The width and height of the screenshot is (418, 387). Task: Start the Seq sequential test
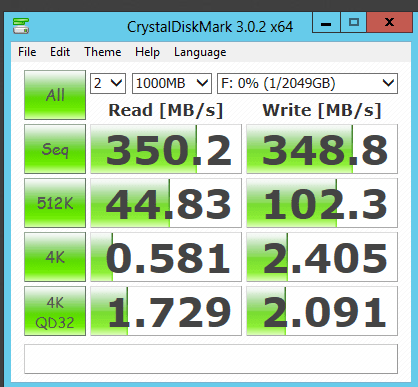click(x=55, y=149)
